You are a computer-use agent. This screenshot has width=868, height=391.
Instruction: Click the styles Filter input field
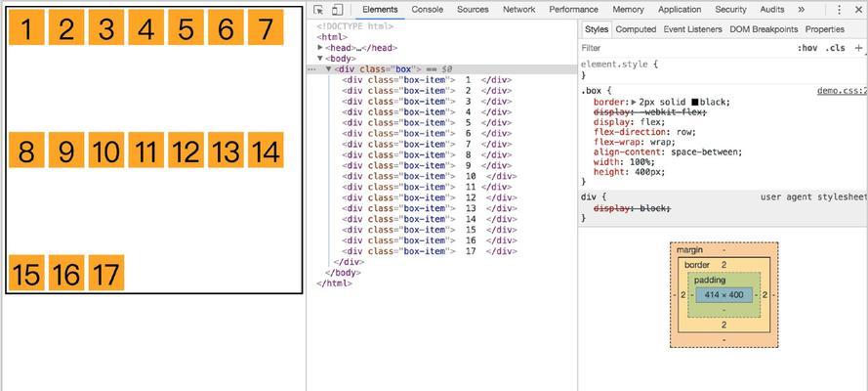pos(686,48)
